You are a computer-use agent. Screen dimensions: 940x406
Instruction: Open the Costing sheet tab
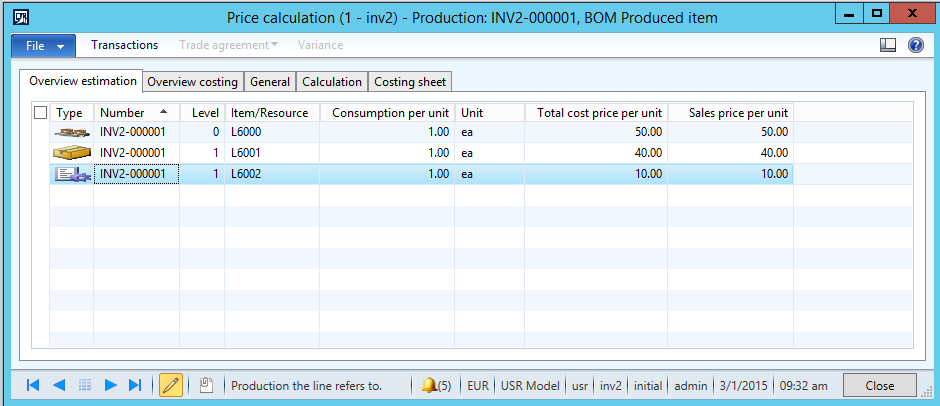pyautogui.click(x=410, y=82)
